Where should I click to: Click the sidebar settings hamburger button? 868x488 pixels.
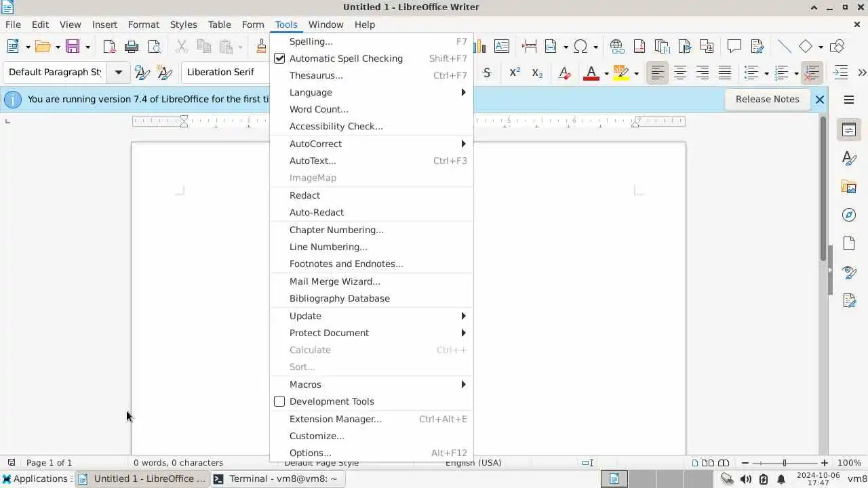pyautogui.click(x=849, y=100)
